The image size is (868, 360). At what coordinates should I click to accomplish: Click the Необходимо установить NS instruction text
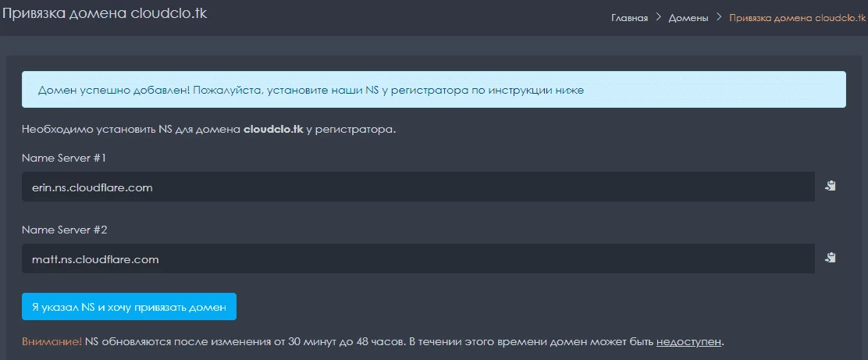tap(209, 130)
